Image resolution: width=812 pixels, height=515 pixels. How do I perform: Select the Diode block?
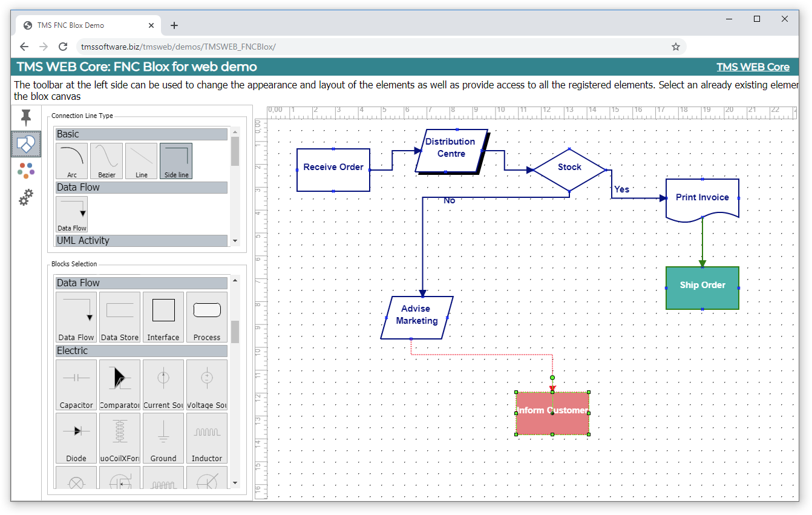tap(76, 438)
